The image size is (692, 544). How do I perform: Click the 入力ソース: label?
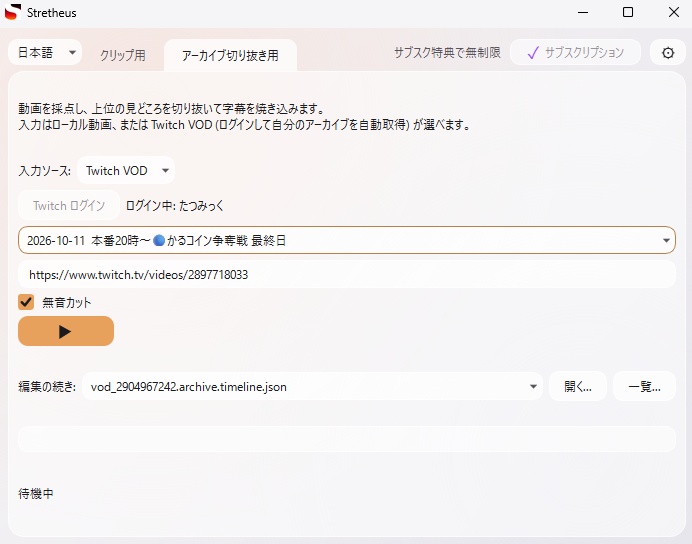pos(45,171)
